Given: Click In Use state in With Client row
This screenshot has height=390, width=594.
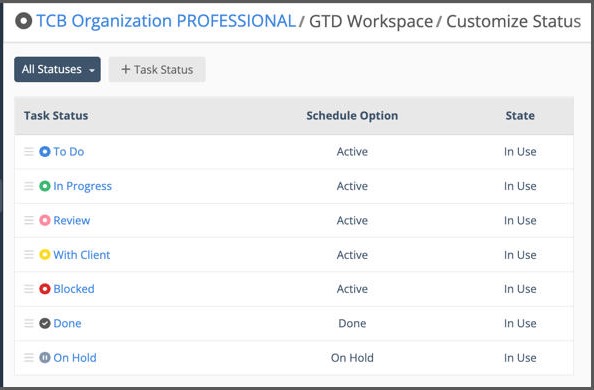Looking at the screenshot, I should click(520, 255).
